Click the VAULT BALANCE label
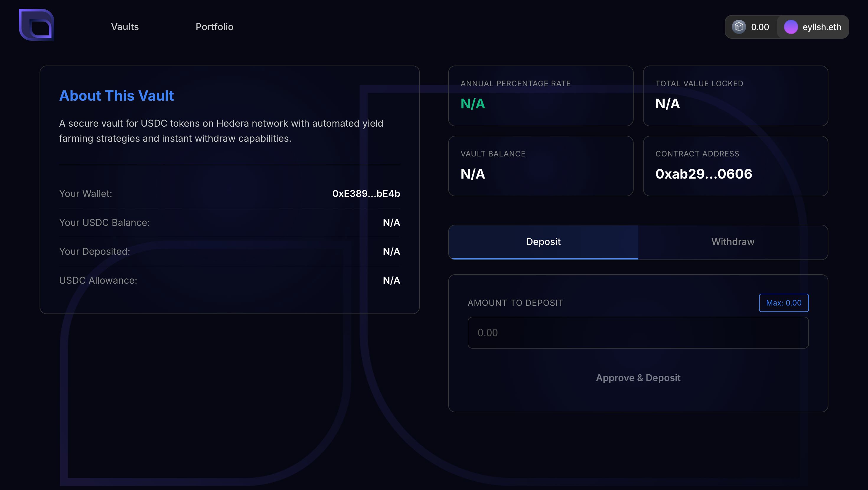The height and width of the screenshot is (490, 868). [x=493, y=154]
